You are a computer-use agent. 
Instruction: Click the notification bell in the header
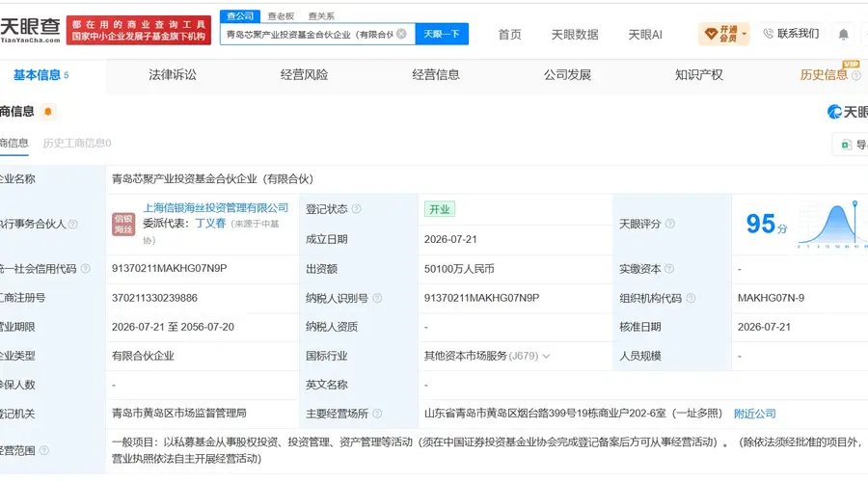click(x=843, y=35)
